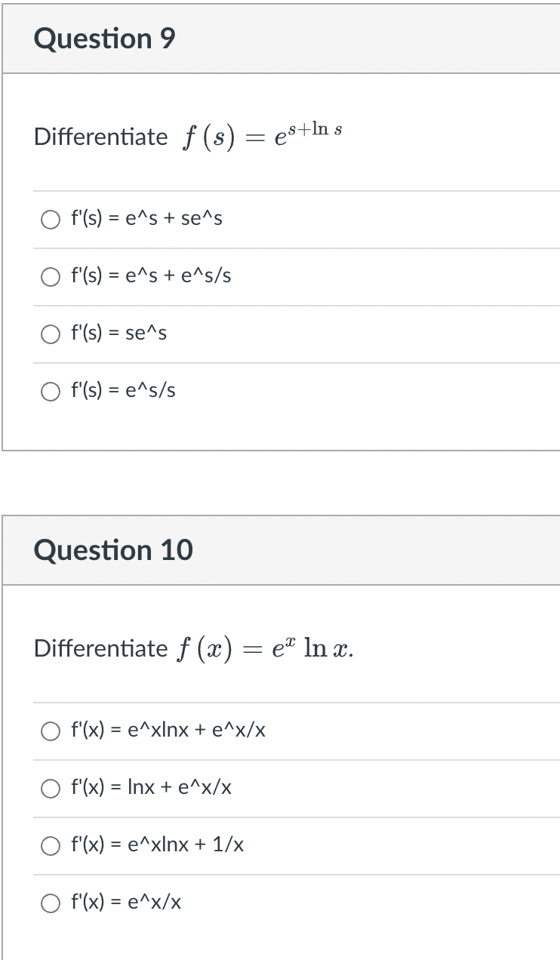560x960 pixels.
Task: Click the word Differentiate in Question 9
Action: [100, 137]
